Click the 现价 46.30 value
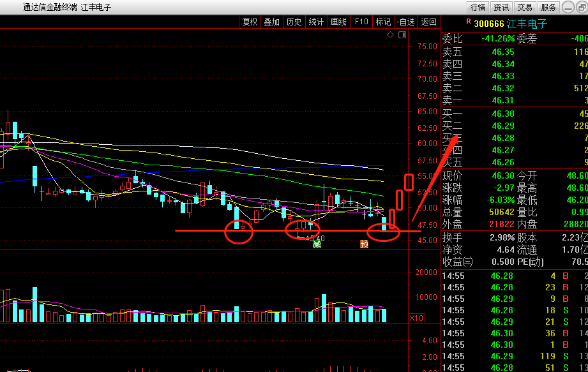588x372 pixels. (503, 175)
